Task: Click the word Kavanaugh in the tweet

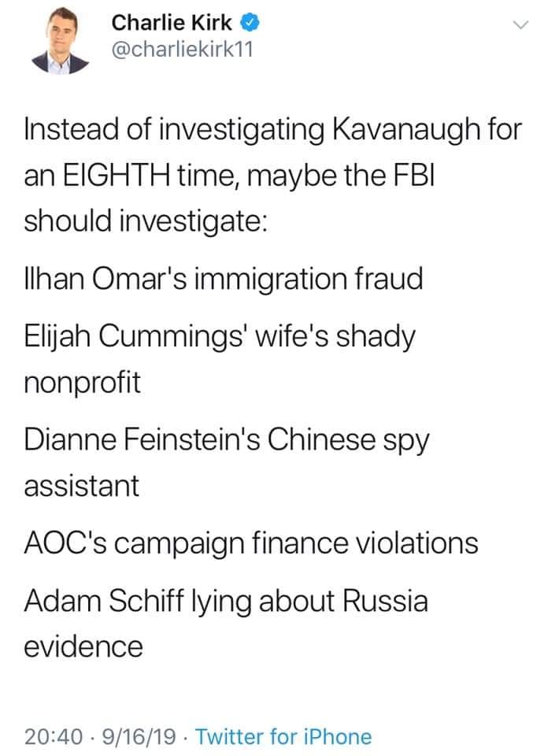Action: [x=394, y=129]
